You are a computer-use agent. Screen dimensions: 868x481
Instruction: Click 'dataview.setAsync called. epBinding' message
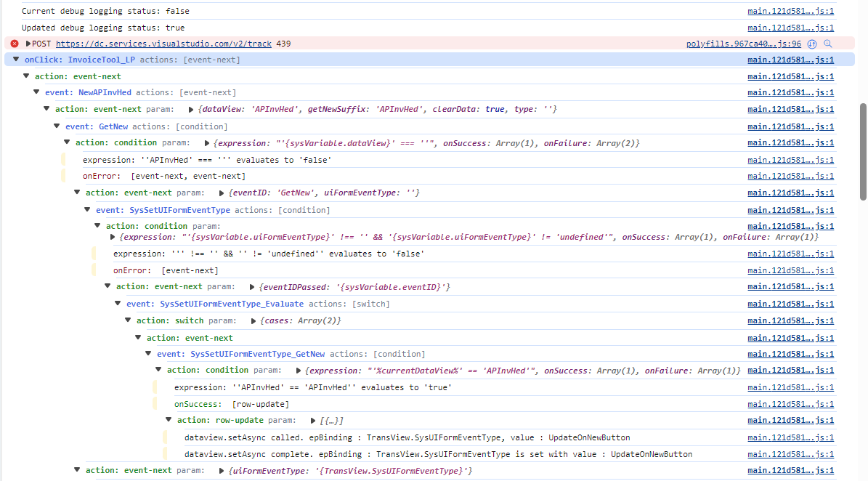pyautogui.click(x=407, y=437)
